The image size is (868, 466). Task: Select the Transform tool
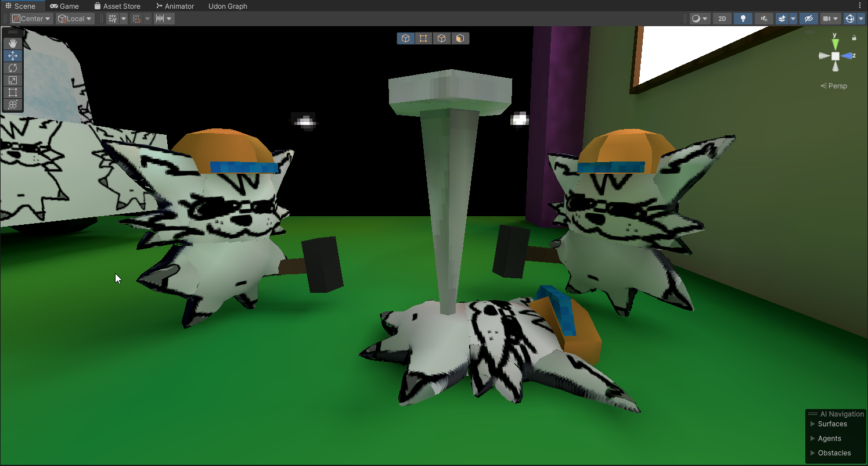13,105
